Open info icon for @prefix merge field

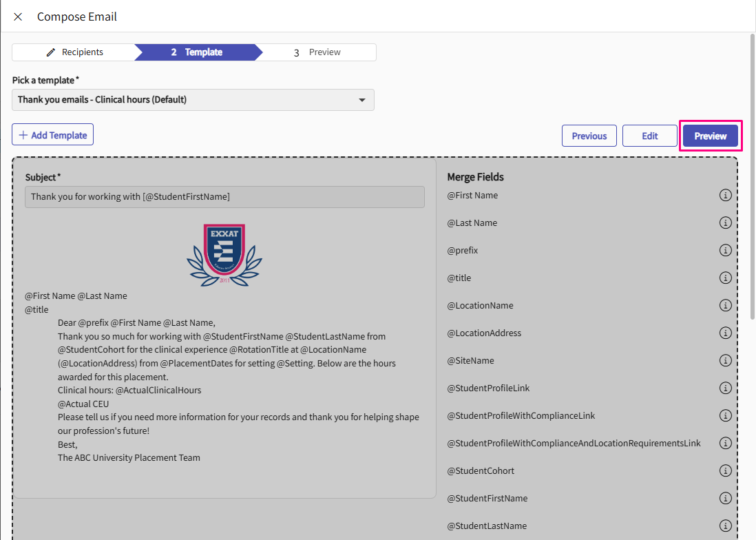725,251
